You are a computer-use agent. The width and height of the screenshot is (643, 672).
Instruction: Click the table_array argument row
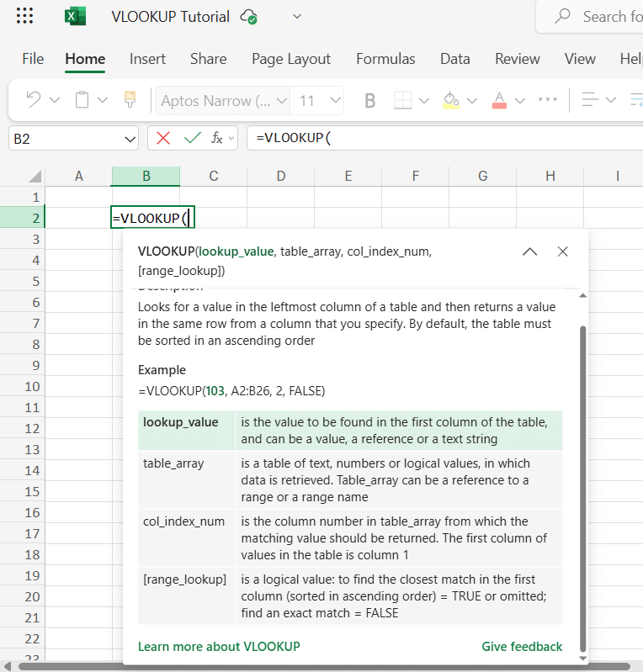click(x=350, y=480)
